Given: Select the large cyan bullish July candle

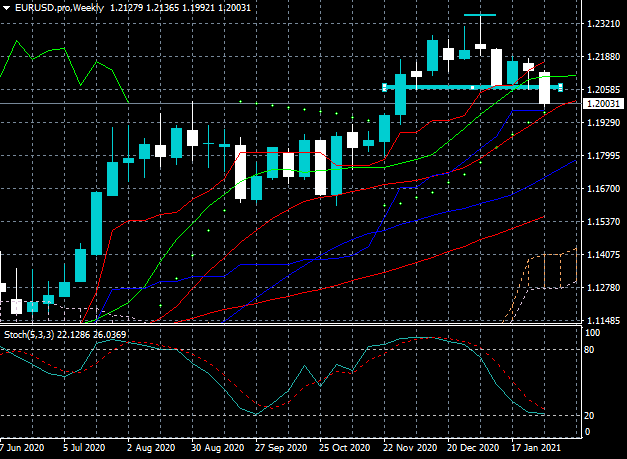Looking at the screenshot, I should [96, 224].
